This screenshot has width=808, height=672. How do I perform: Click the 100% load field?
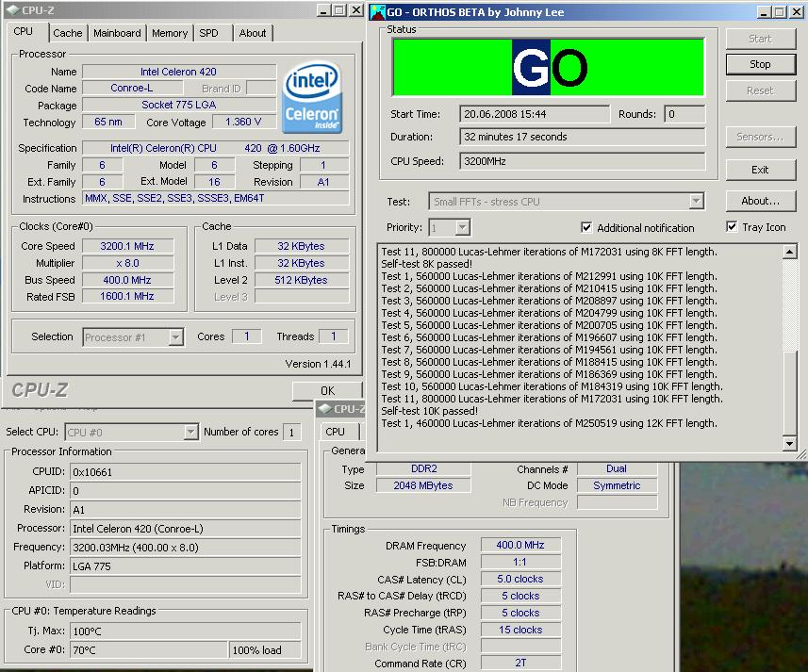tap(265, 650)
